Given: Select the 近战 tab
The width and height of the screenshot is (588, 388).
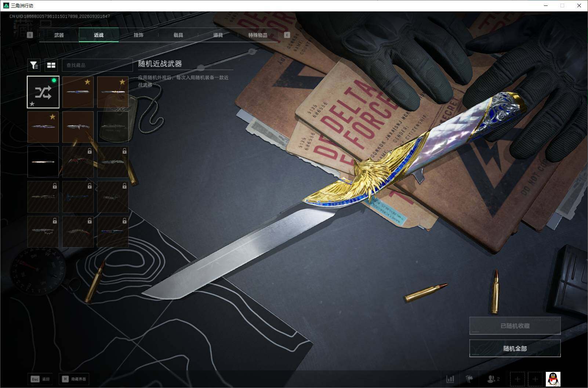Looking at the screenshot, I should tap(99, 35).
